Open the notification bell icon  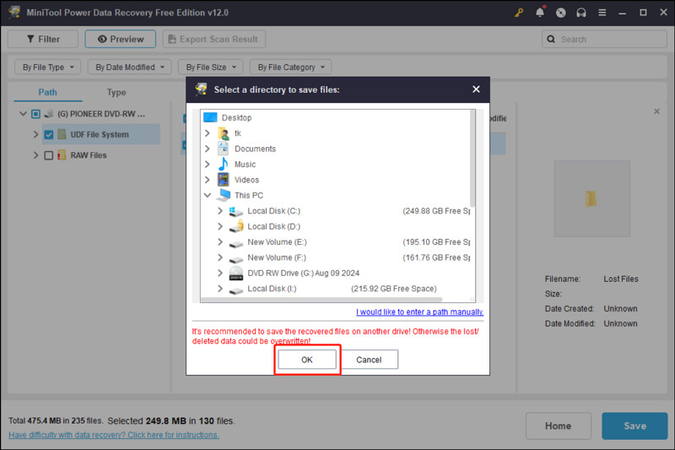point(540,12)
